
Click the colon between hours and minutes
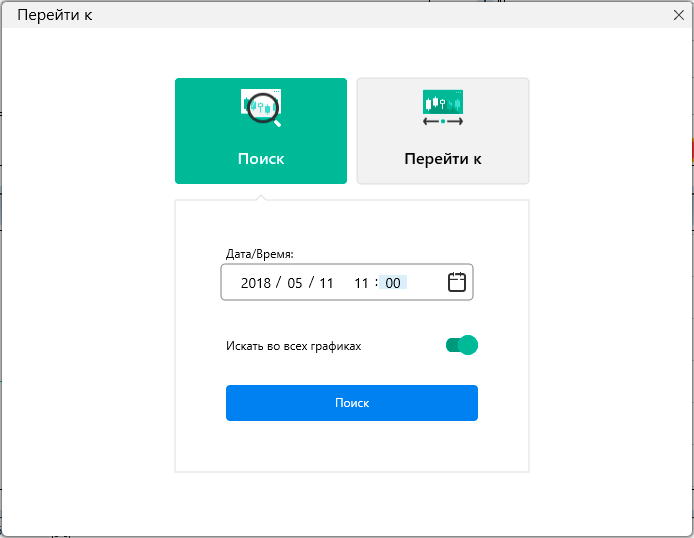(377, 283)
